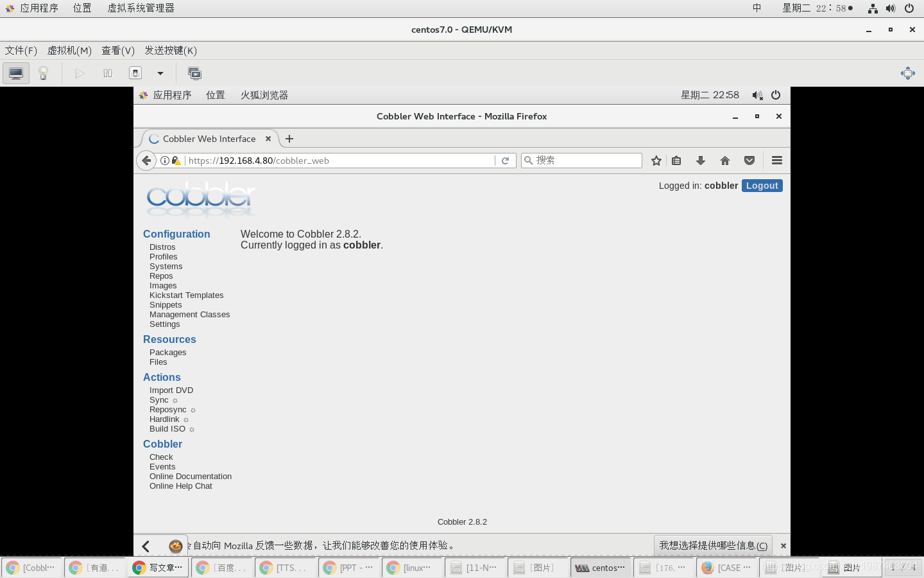Screen dimensions: 924x578
Task: Go to Firefox home page
Action: (x=725, y=161)
